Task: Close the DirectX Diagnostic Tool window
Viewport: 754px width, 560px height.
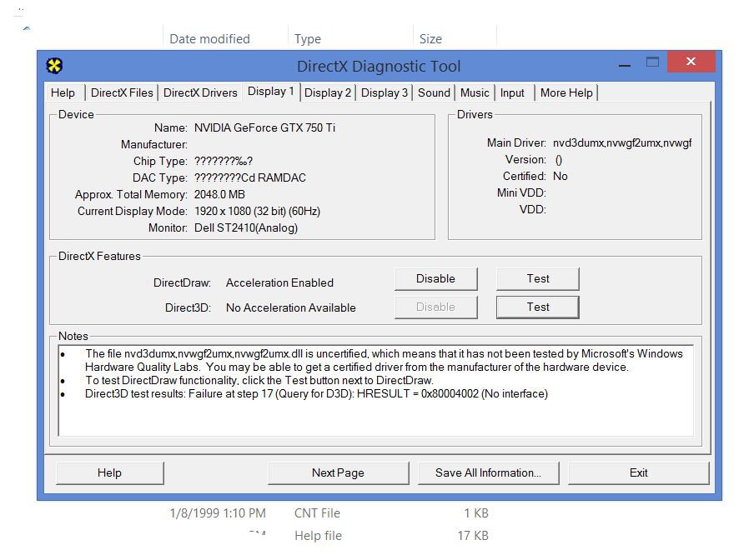Action: pyautogui.click(x=691, y=62)
